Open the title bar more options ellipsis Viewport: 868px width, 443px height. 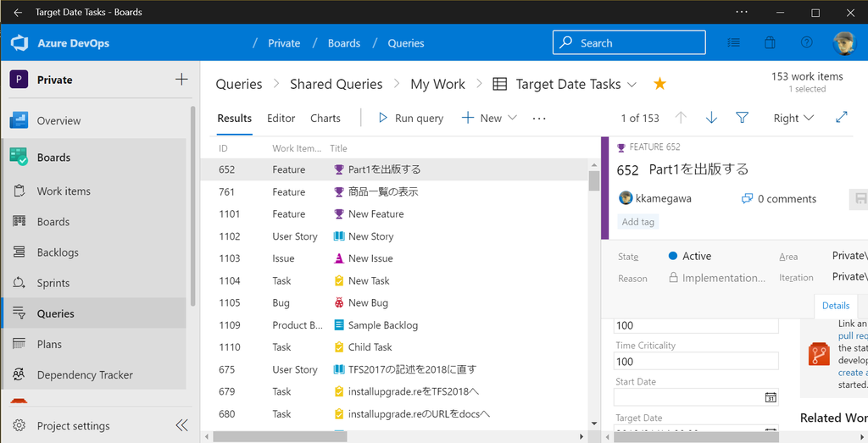coord(742,12)
